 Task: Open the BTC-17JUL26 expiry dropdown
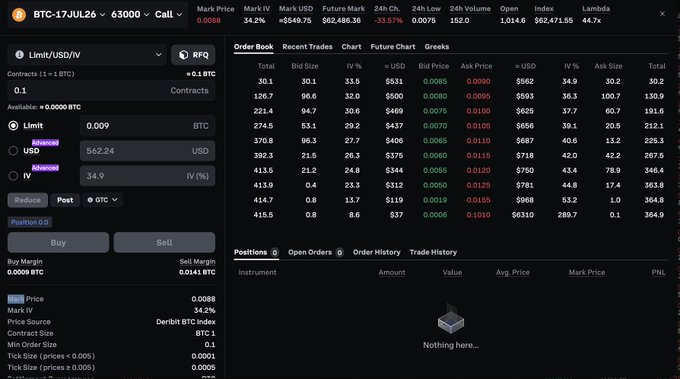click(x=69, y=14)
